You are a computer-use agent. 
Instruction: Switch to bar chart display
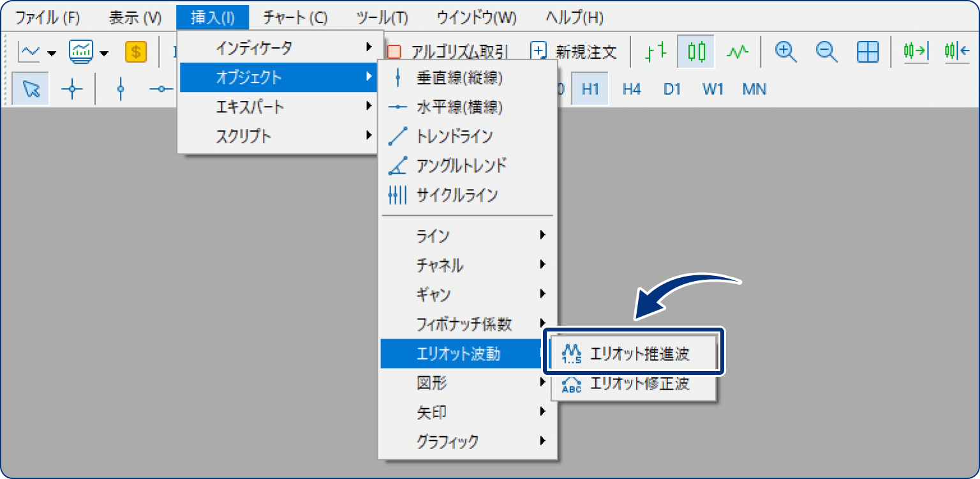(655, 52)
